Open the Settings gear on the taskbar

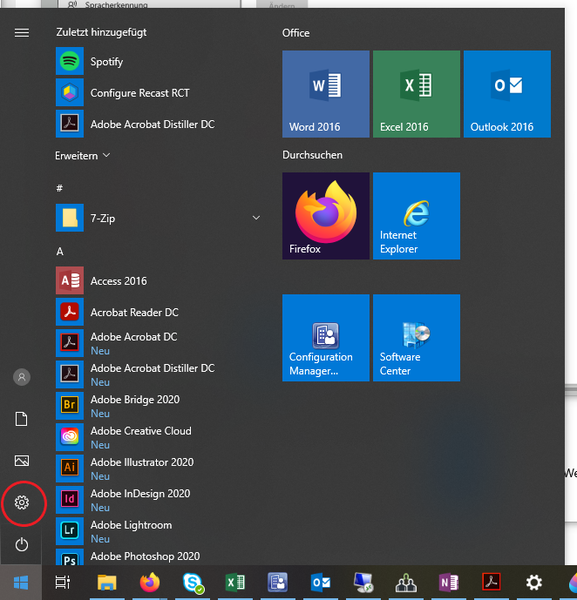click(x=534, y=583)
